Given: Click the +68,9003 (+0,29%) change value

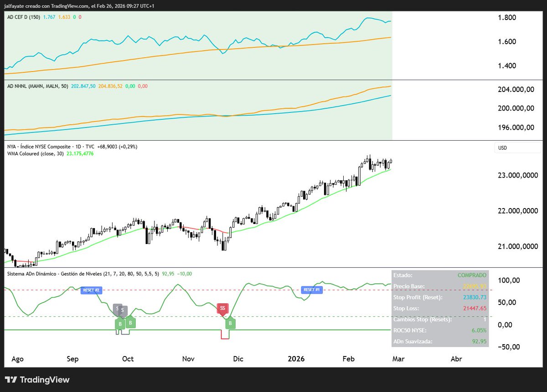Looking at the screenshot, I should 118,147.
